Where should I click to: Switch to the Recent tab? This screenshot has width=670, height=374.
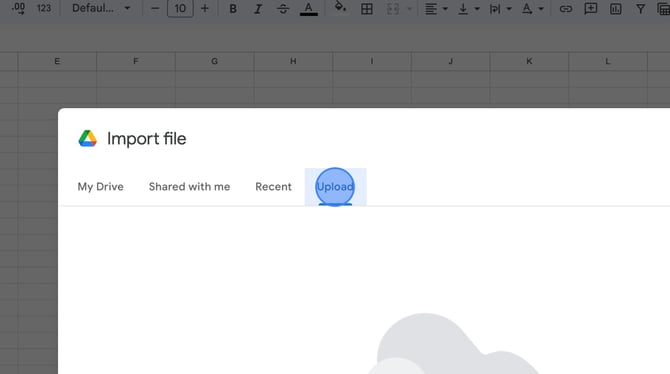[x=273, y=187]
